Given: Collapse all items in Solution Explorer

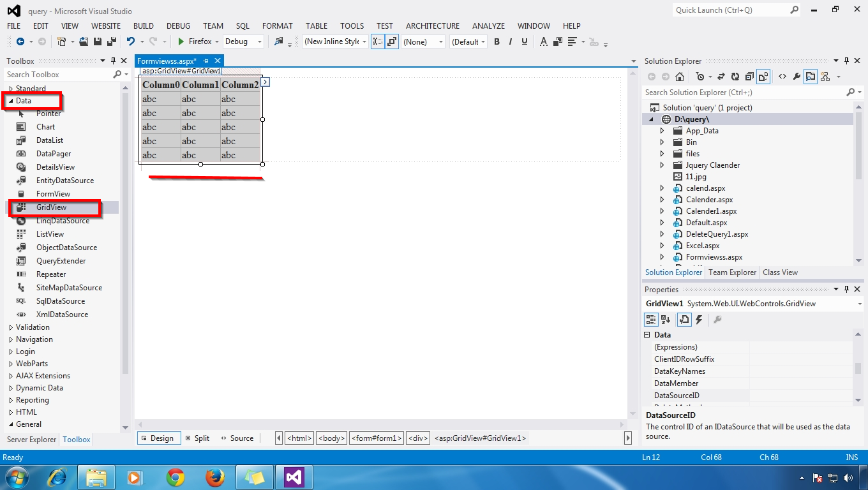Looking at the screenshot, I should [749, 77].
